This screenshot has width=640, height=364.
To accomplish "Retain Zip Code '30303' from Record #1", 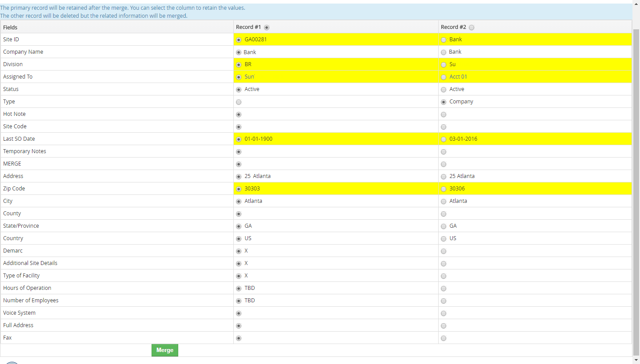I will click(239, 189).
